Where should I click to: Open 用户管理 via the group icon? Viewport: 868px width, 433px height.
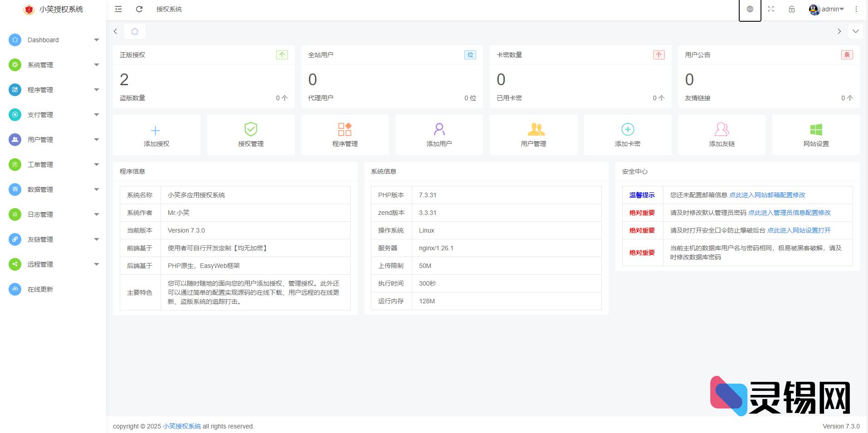point(533,130)
